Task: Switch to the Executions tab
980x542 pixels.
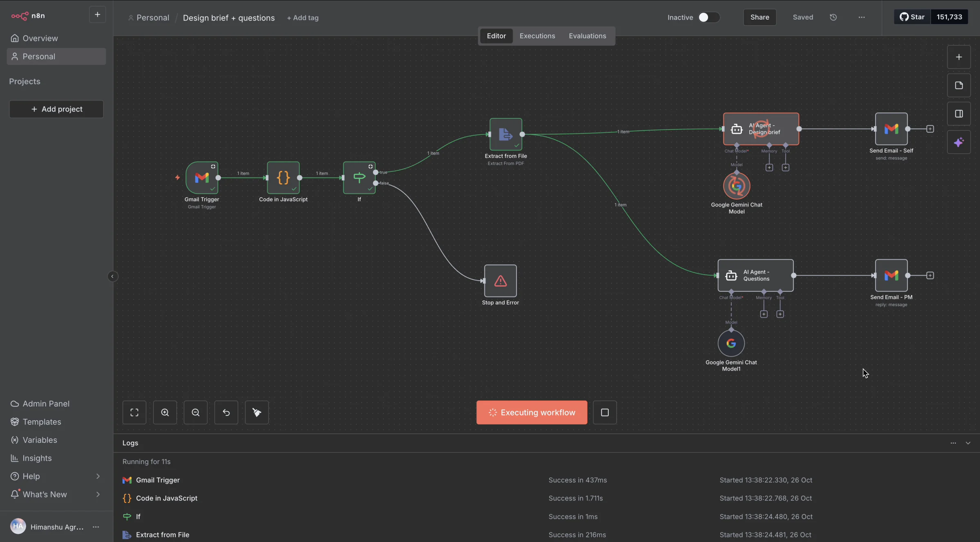Action: pyautogui.click(x=537, y=36)
